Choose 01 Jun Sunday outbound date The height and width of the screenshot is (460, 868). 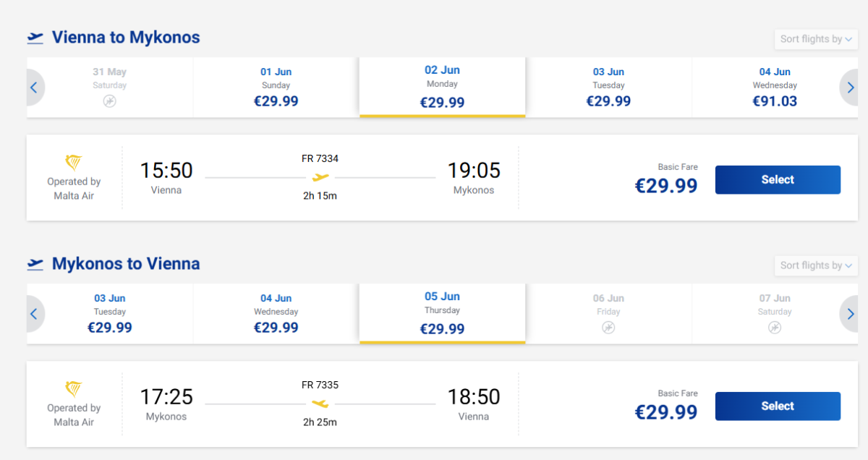276,87
